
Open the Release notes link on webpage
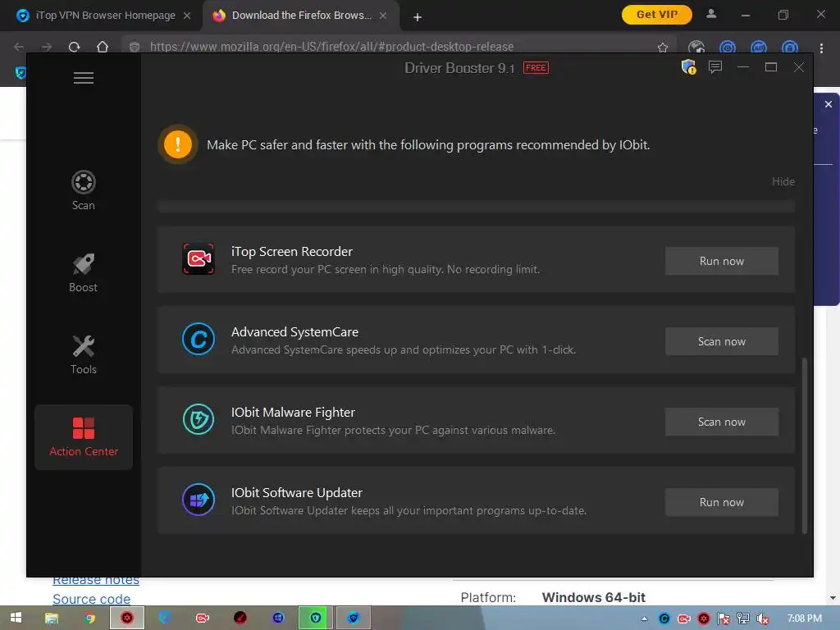click(x=96, y=581)
